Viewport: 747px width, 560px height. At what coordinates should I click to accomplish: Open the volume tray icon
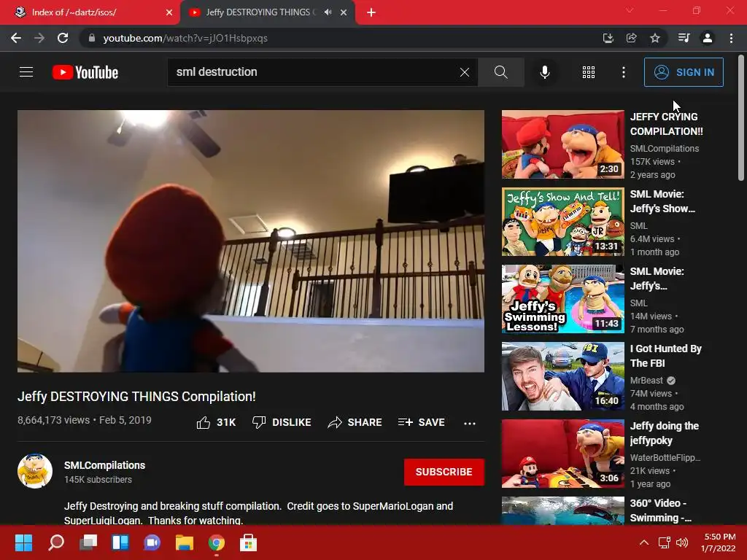[682, 542]
